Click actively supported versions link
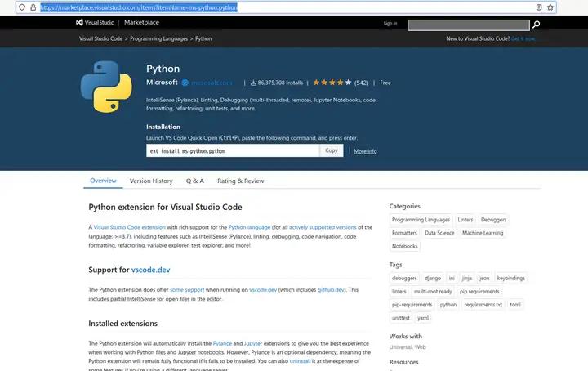This screenshot has width=588, height=371. (x=323, y=227)
